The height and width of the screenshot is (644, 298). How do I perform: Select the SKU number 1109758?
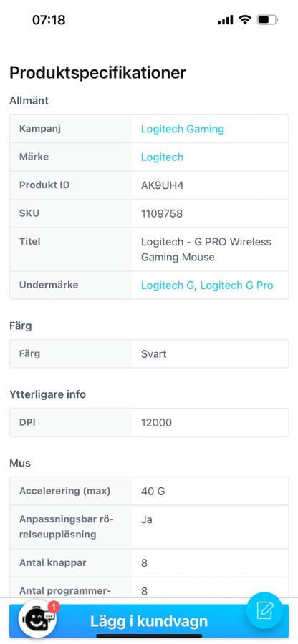point(162,213)
